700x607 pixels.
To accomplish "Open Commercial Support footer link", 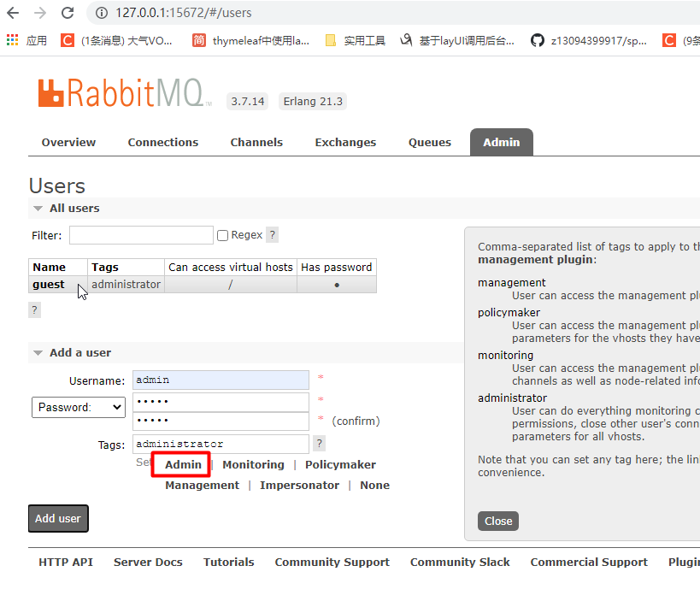I will coord(589,562).
